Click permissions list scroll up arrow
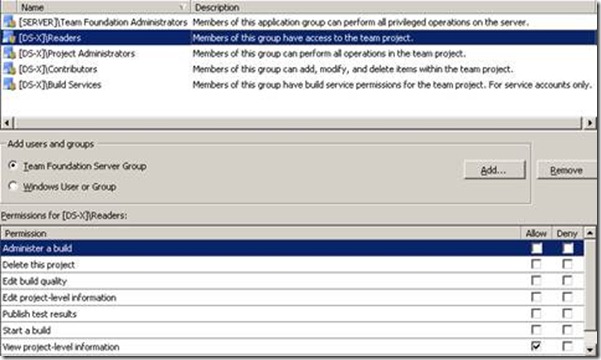This screenshot has width=601, height=360. (x=590, y=233)
